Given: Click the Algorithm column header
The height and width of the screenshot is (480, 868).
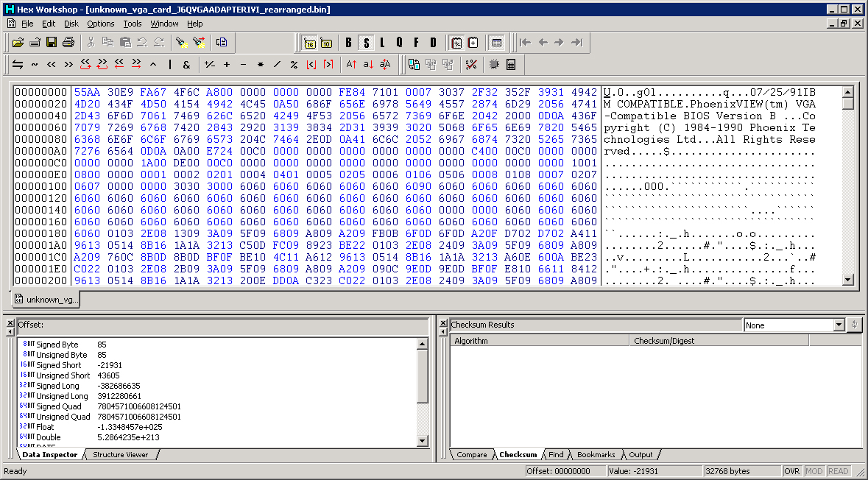Looking at the screenshot, I should pos(539,341).
